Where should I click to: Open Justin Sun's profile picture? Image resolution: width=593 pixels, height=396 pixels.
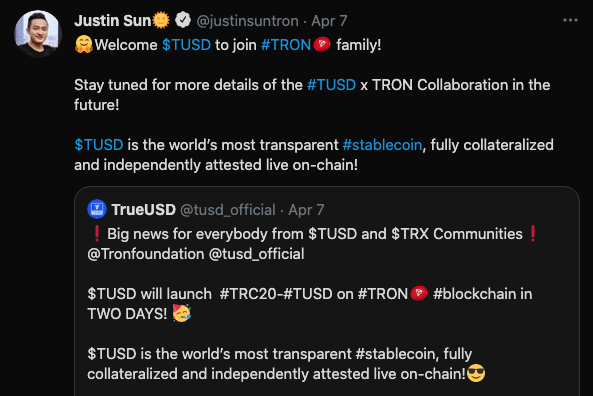[x=37, y=33]
